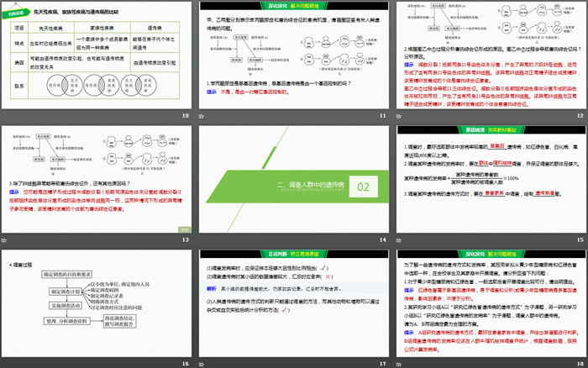588x368 pixels.
Task: Click slide number label 17
Action: click(x=382, y=364)
